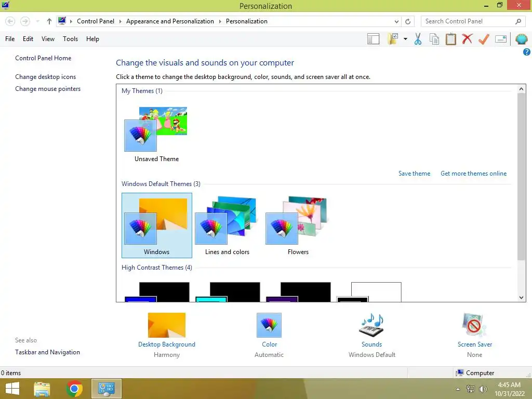Open the Help menu
The height and width of the screenshot is (399, 532).
point(92,39)
